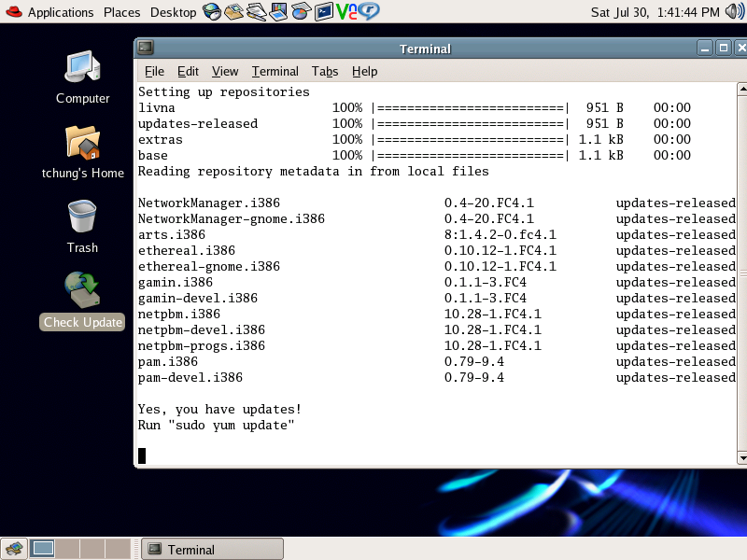Image resolution: width=747 pixels, height=560 pixels.
Task: Click version '8:1.4.2-0.fc4.1' of arts
Action: (x=500, y=235)
